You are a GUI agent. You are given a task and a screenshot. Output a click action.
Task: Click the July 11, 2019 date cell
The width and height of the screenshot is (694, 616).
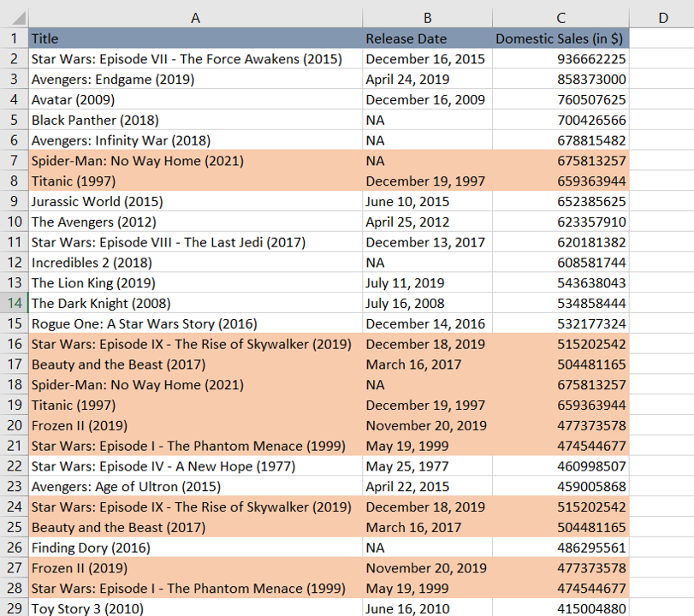pyautogui.click(x=427, y=282)
